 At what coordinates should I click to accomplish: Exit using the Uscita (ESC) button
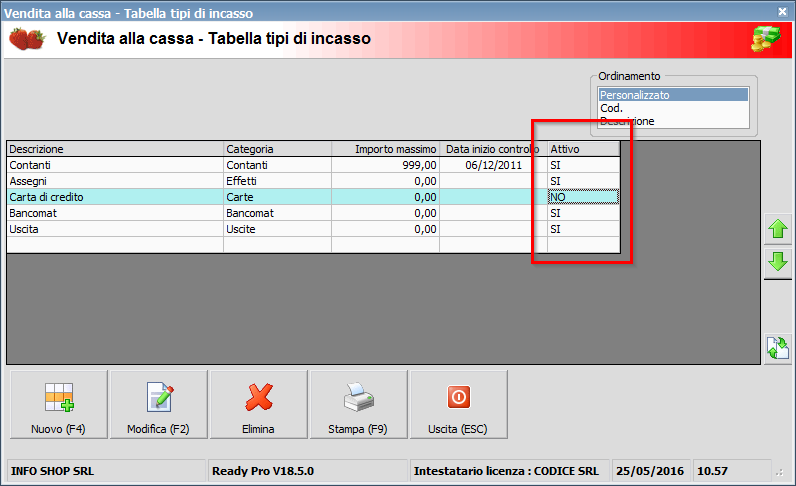[459, 404]
